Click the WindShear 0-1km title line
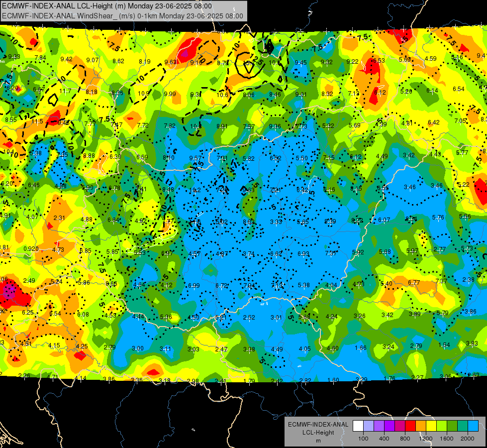 tap(122, 16)
